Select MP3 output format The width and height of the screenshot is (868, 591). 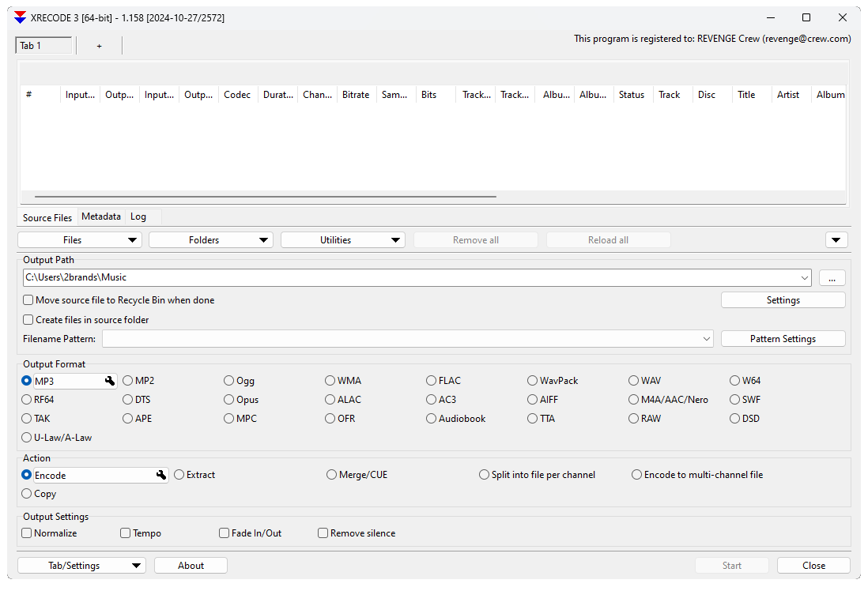pyautogui.click(x=26, y=381)
